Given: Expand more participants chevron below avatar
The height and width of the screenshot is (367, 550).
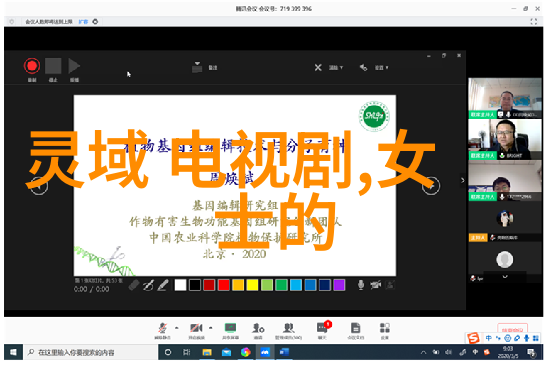Looking at the screenshot, I should click(x=505, y=277).
